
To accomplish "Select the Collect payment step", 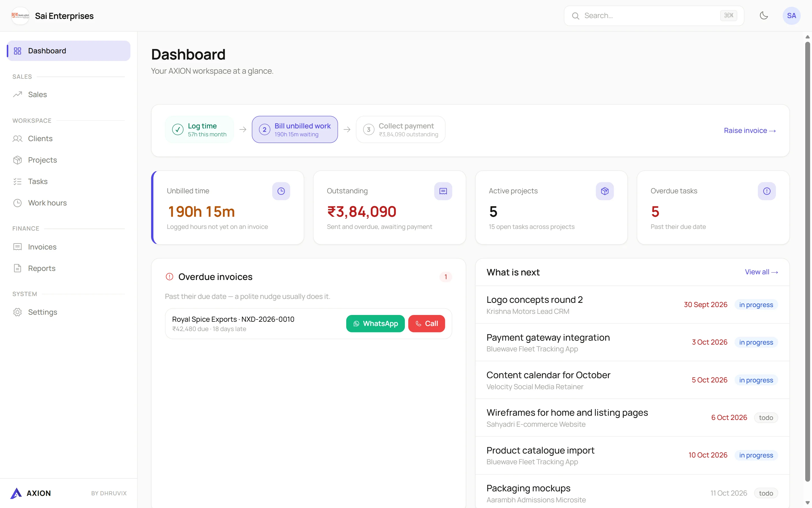I will click(400, 129).
